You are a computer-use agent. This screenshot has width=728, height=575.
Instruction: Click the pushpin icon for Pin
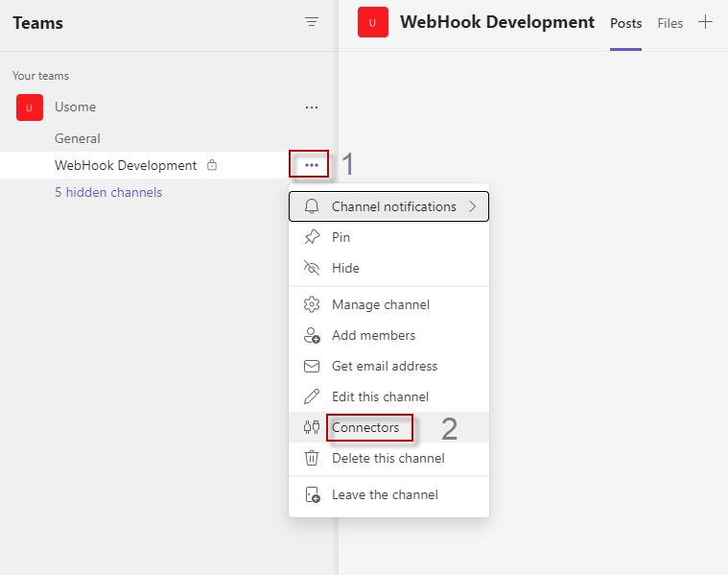(312, 237)
